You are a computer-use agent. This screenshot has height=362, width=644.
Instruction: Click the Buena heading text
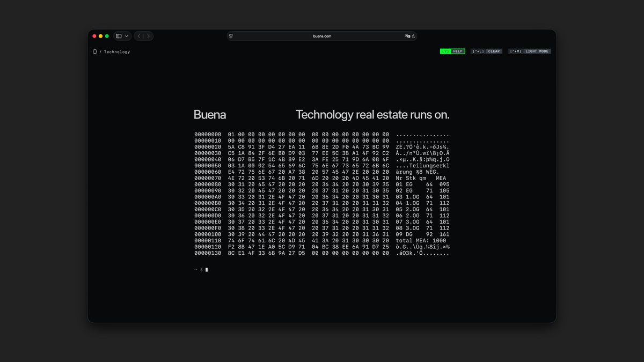click(x=210, y=115)
